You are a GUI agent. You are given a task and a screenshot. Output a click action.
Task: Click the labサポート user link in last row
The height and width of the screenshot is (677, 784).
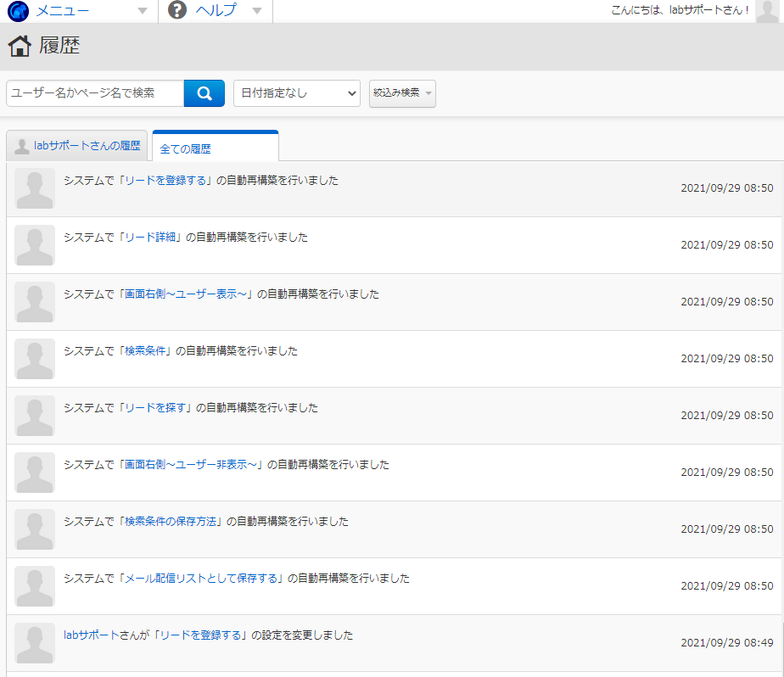91,635
